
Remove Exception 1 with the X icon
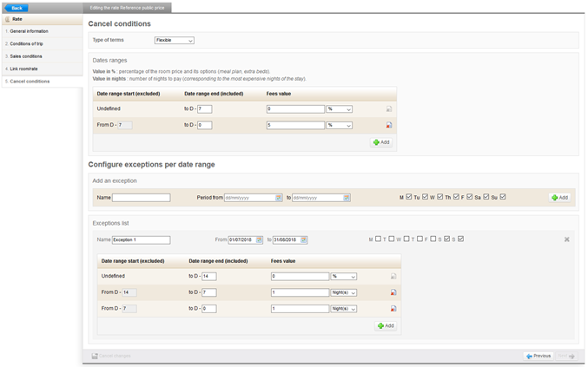pyautogui.click(x=566, y=239)
